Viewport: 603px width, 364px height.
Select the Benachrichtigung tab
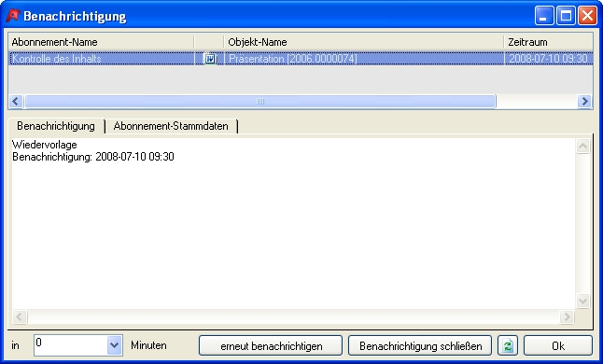[56, 126]
